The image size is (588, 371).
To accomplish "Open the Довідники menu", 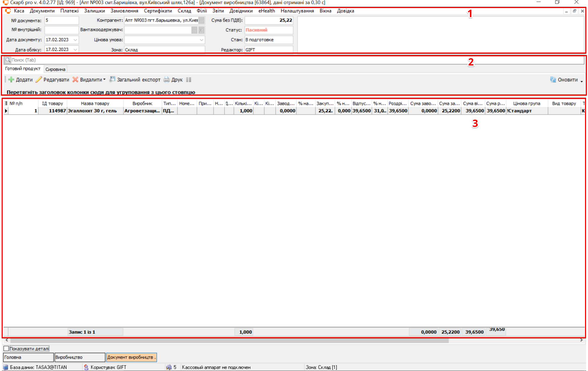I will tap(241, 11).
